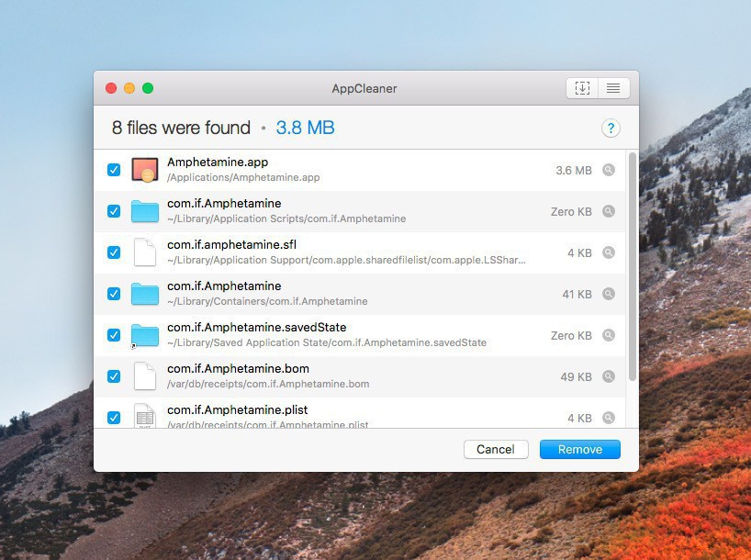Click the AppCleaner window title

[x=364, y=89]
